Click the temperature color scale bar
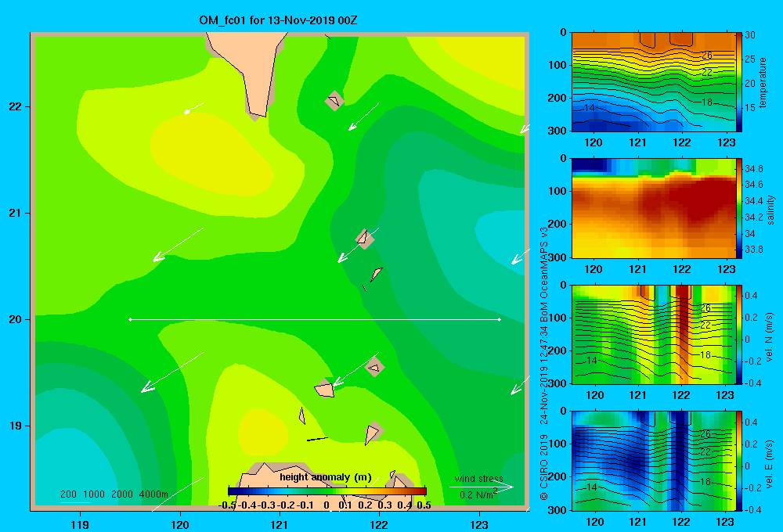The width and height of the screenshot is (783, 532). (x=738, y=82)
